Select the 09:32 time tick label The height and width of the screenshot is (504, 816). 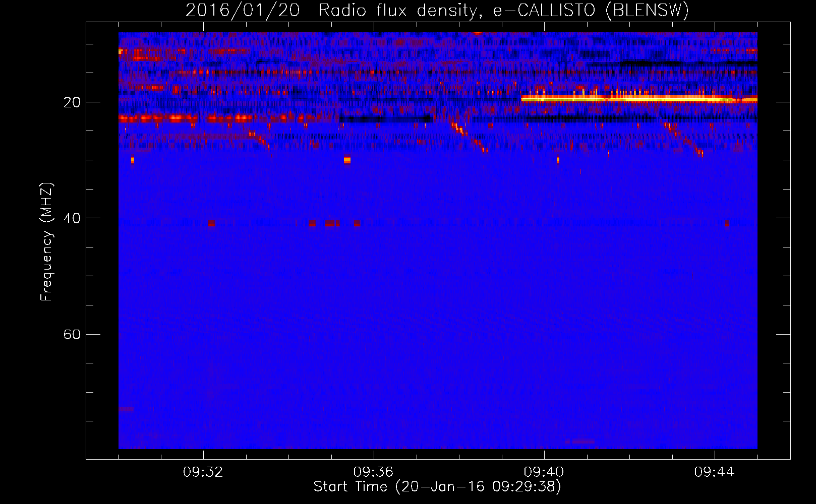coord(203,472)
